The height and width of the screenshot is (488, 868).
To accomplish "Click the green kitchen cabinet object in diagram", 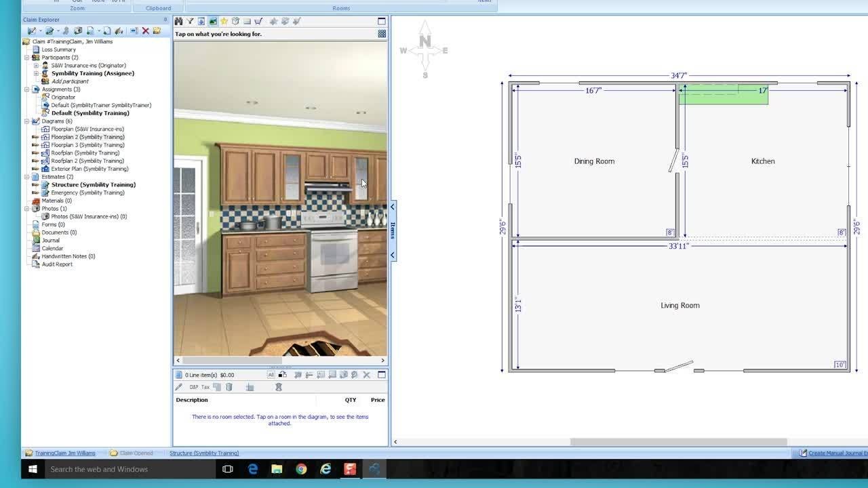I will (724, 95).
